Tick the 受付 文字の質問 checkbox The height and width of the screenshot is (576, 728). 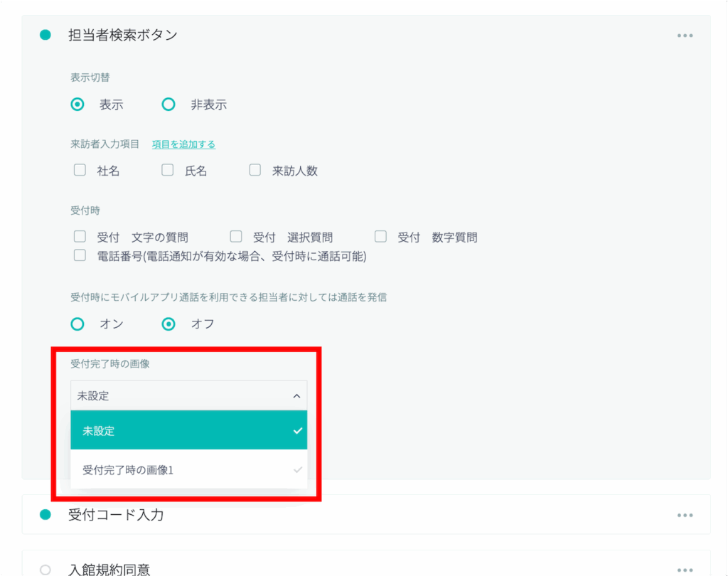pos(80,237)
